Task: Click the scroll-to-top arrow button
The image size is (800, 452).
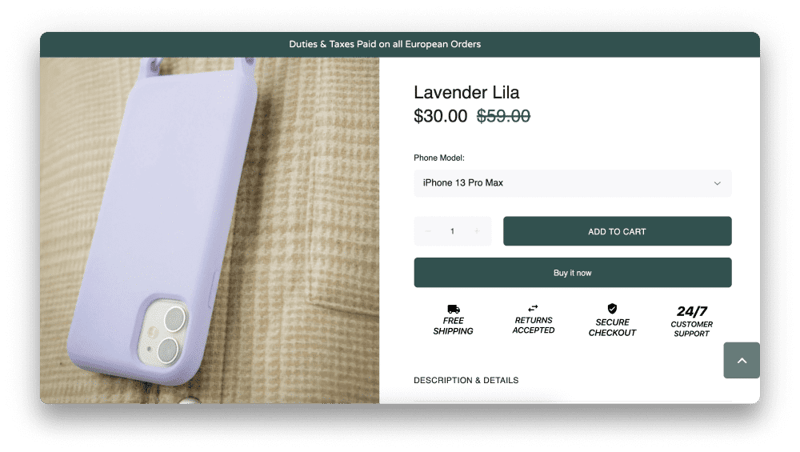Action: tap(741, 360)
